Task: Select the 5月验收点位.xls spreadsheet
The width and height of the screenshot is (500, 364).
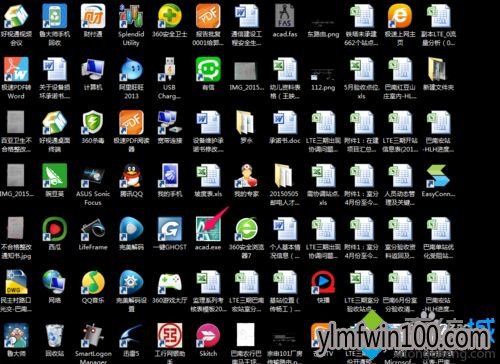Action: pyautogui.click(x=362, y=78)
